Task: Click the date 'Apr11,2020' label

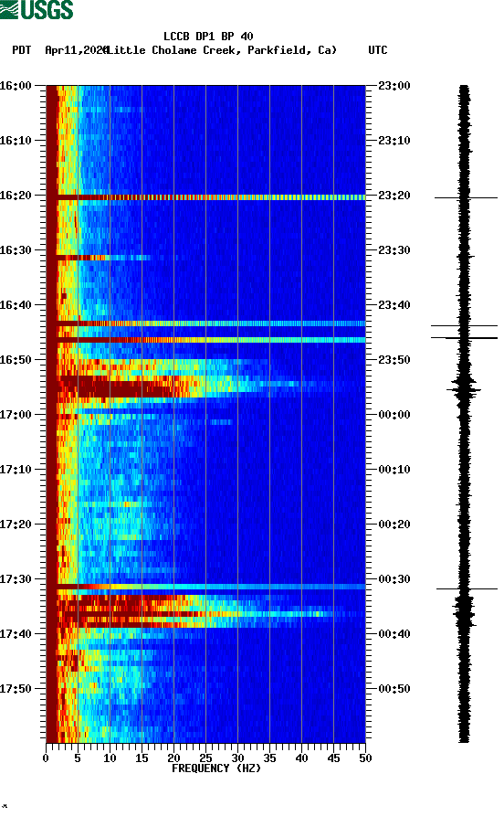Action: [76, 50]
